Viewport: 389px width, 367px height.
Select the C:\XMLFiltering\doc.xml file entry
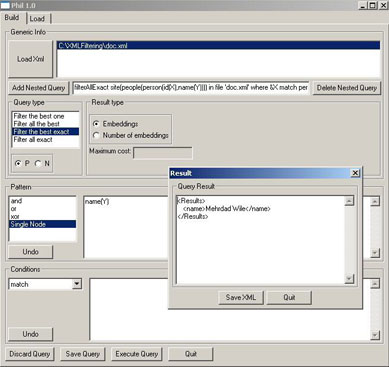(218, 46)
